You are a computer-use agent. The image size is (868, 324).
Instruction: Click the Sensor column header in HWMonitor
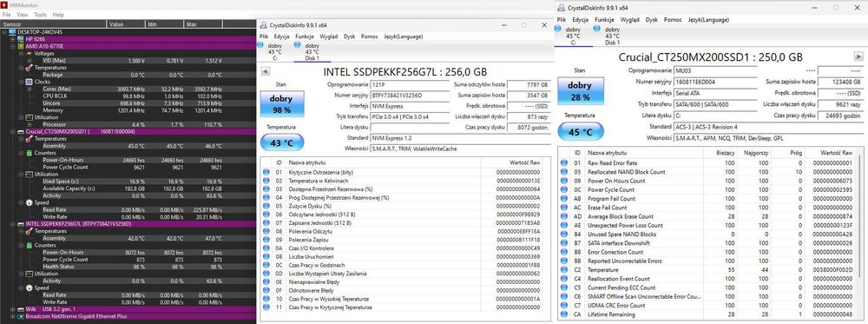pyautogui.click(x=54, y=23)
